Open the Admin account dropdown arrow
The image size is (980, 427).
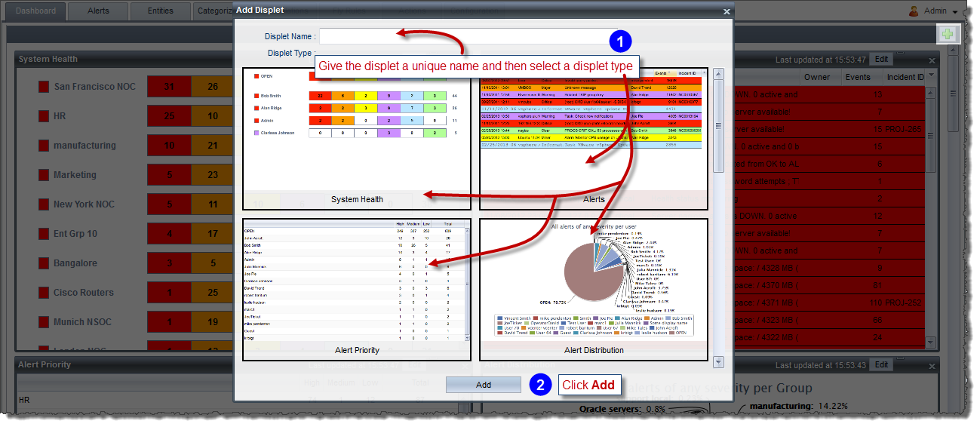(x=955, y=12)
